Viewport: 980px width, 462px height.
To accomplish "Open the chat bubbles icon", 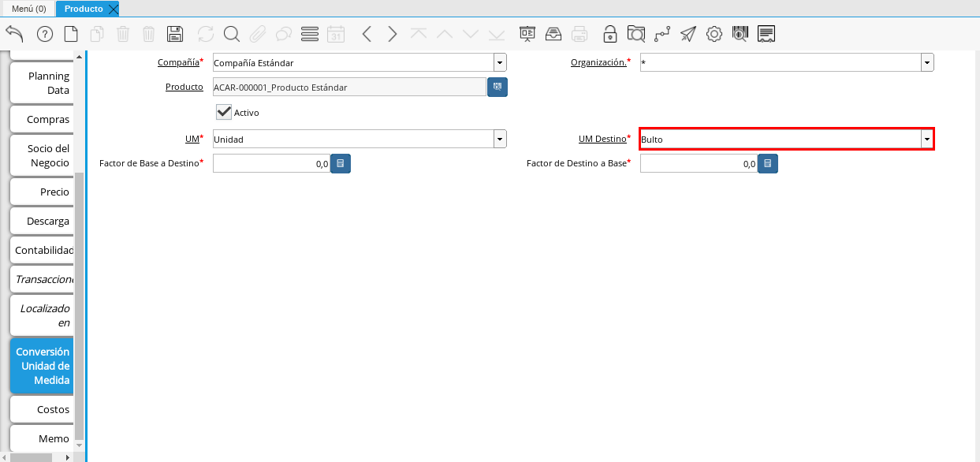I will [284, 34].
